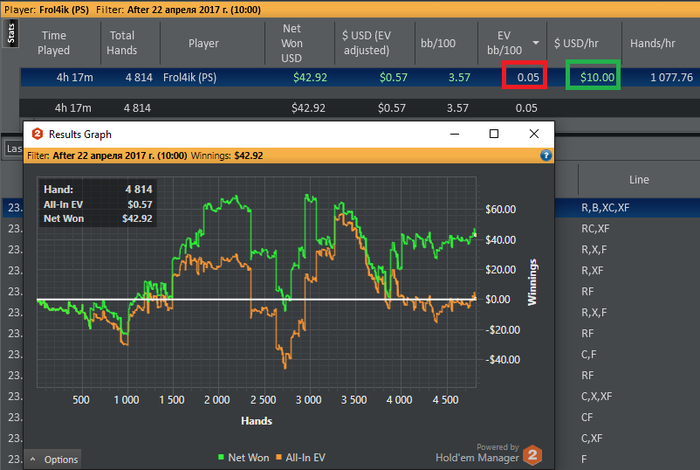Viewport: 700px width, 470px height.
Task: Click the $ USD (EV adjusted) header
Action: click(x=367, y=43)
